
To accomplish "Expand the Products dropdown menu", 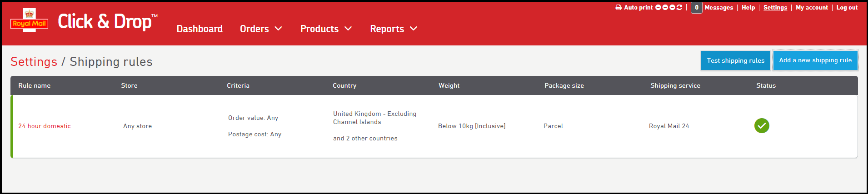I will click(326, 29).
